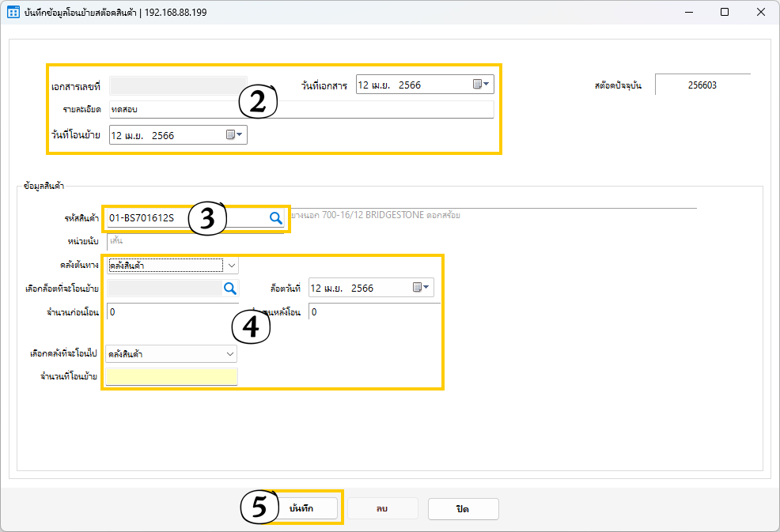Screen dimensions: 780x532
Task: Open the calendar picker for วันที่โอนย้าย
Action: (235, 135)
